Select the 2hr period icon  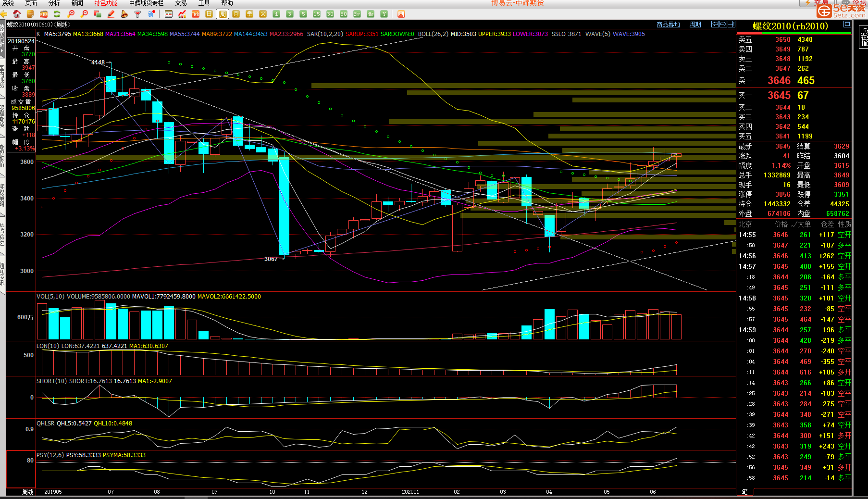click(357, 14)
